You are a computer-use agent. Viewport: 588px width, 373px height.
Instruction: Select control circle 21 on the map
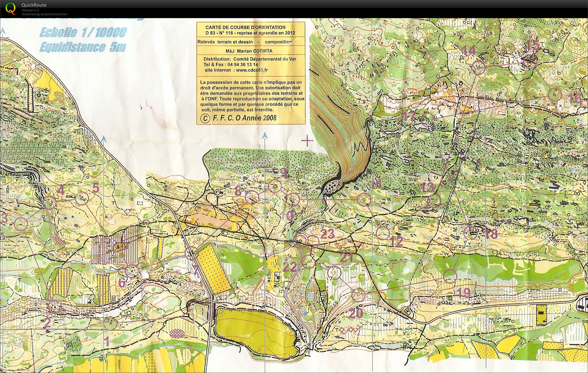coord(335,272)
